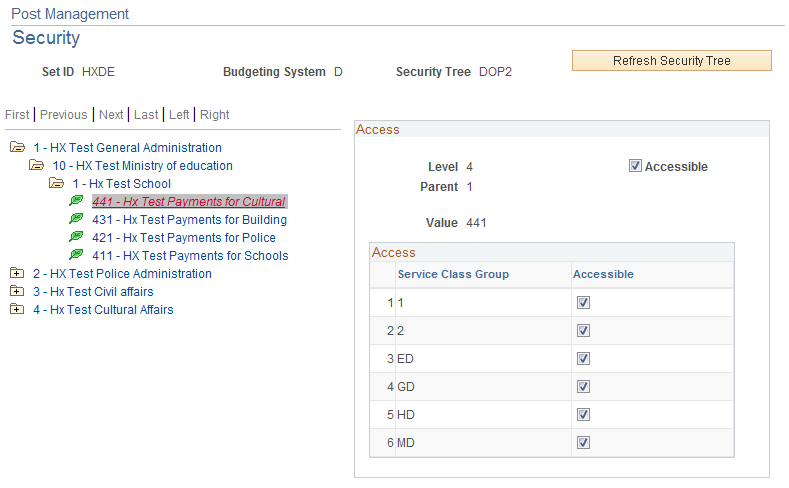The width and height of the screenshot is (789, 488).
Task: Jump to the Last tree page
Action: click(146, 115)
